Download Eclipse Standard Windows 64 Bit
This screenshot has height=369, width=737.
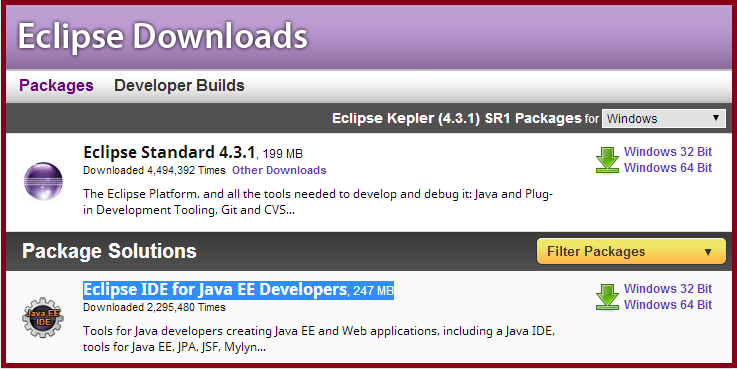(x=668, y=168)
